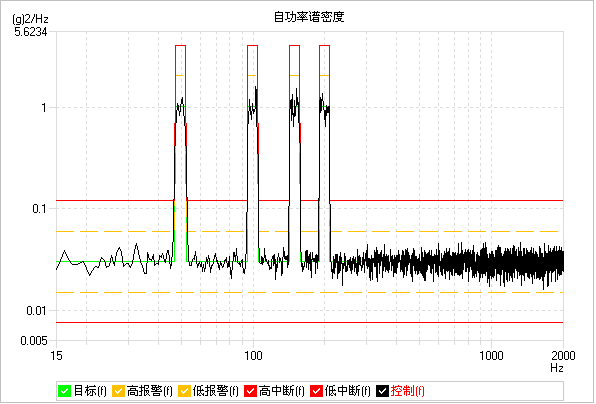Click the y-axis tick label 1

pos(44,108)
